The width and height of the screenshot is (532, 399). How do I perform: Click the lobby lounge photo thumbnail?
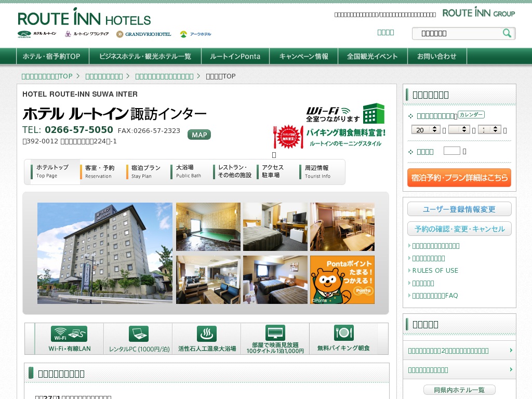tap(208, 280)
